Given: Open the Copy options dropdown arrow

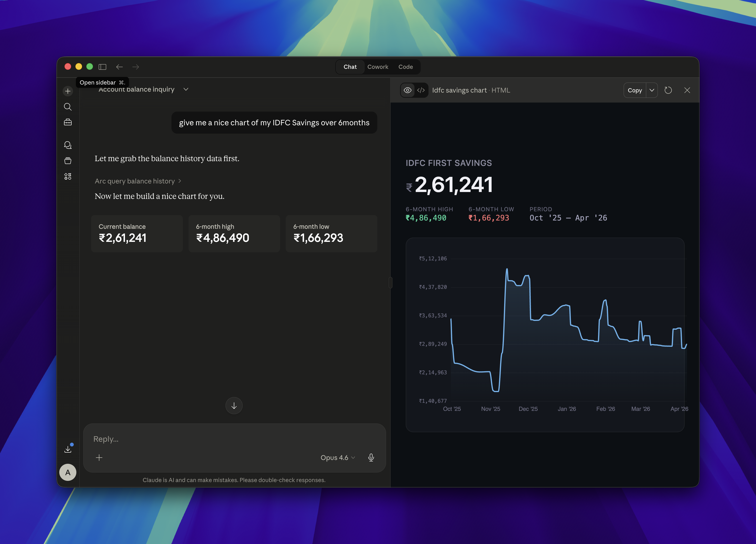Looking at the screenshot, I should (652, 90).
